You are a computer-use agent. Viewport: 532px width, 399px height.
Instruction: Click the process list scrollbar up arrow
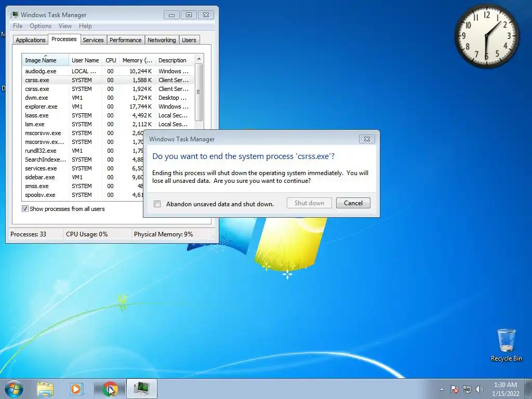click(199, 59)
